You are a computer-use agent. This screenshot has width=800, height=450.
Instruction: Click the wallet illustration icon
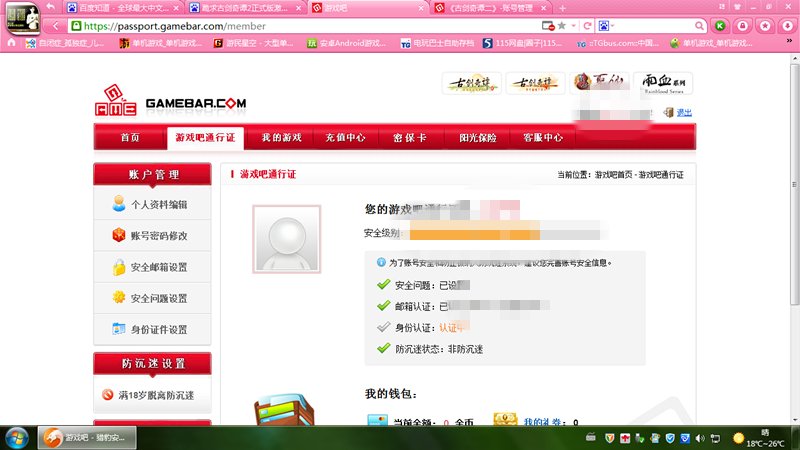[284, 410]
